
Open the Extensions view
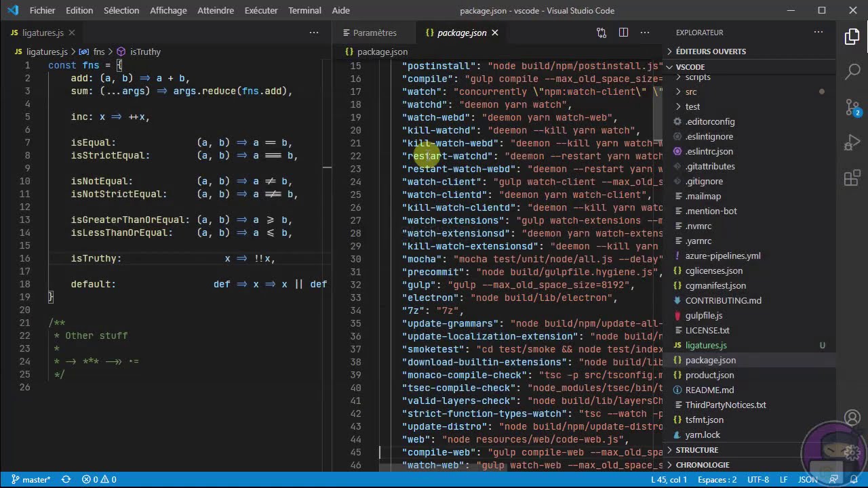click(x=852, y=178)
